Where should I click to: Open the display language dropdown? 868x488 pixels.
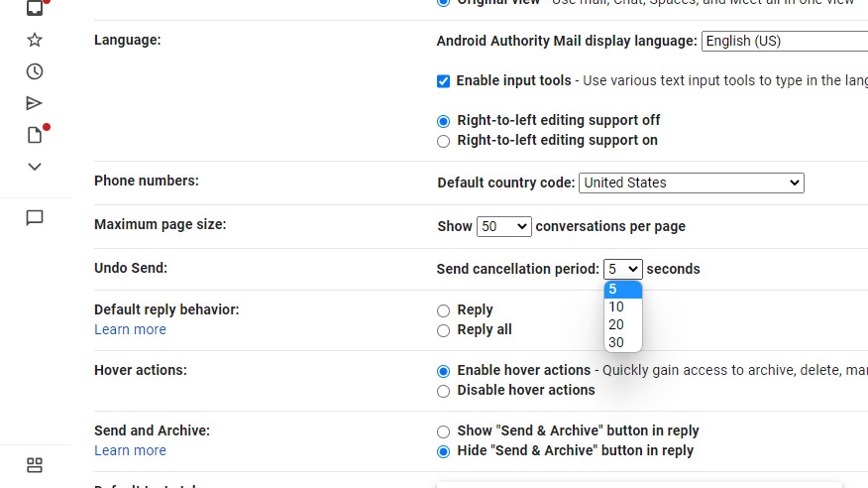[783, 42]
